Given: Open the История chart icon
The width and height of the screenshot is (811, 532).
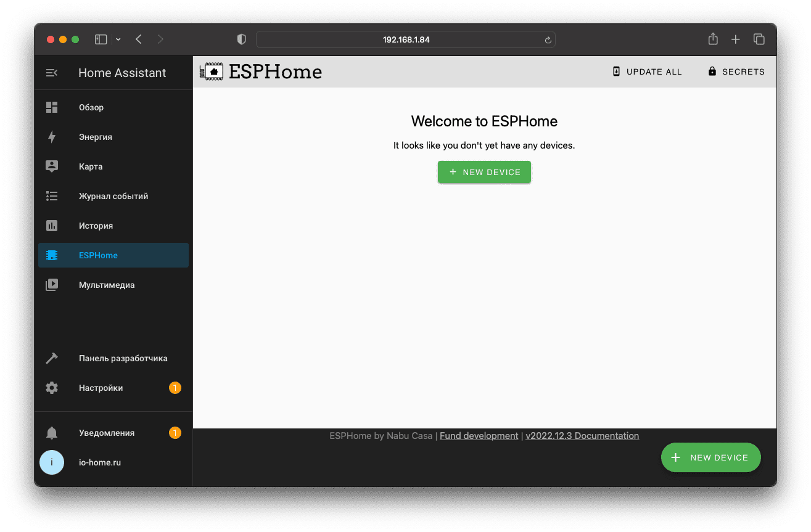Looking at the screenshot, I should click(x=52, y=226).
